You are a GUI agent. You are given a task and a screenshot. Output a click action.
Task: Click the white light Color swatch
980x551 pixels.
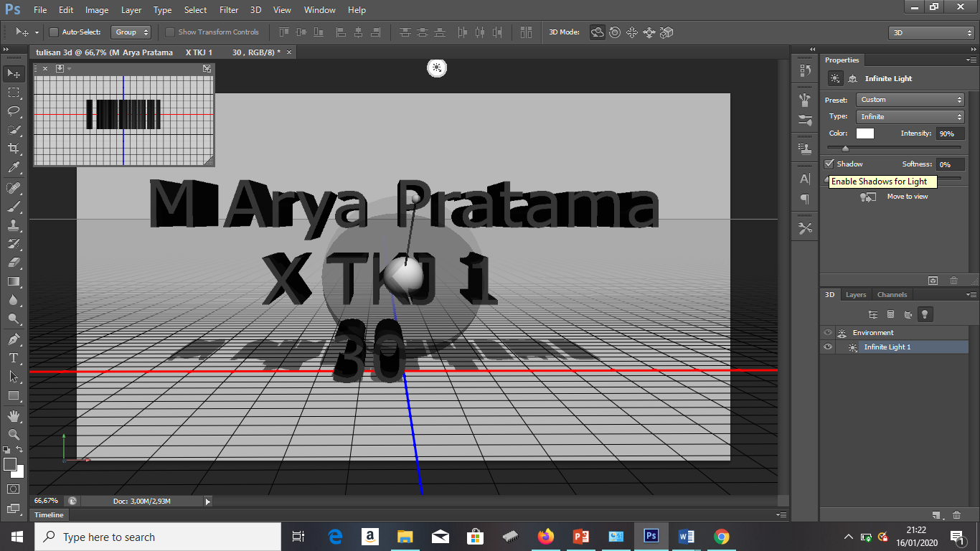point(864,133)
